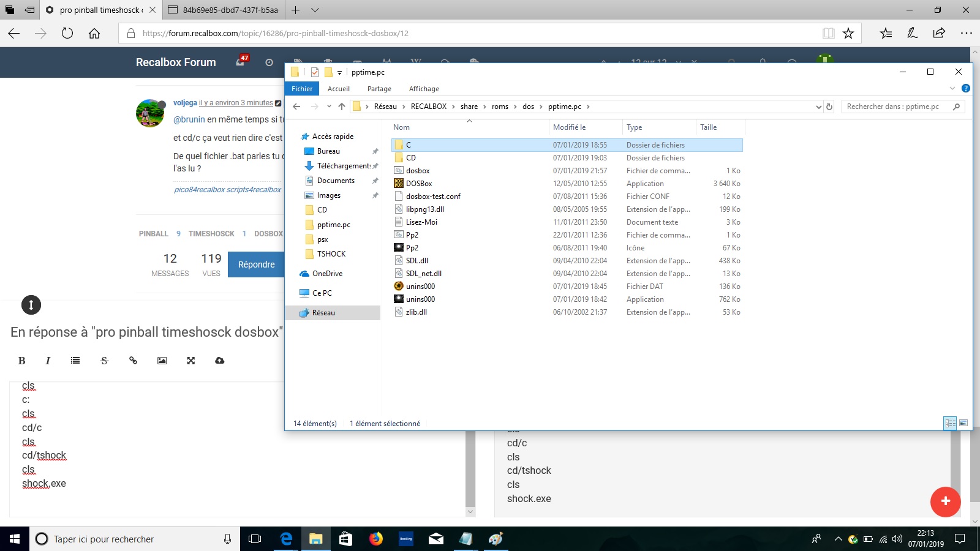Viewport: 980px width, 551px height.
Task: Switch Explorer to details view layout
Action: 950,423
